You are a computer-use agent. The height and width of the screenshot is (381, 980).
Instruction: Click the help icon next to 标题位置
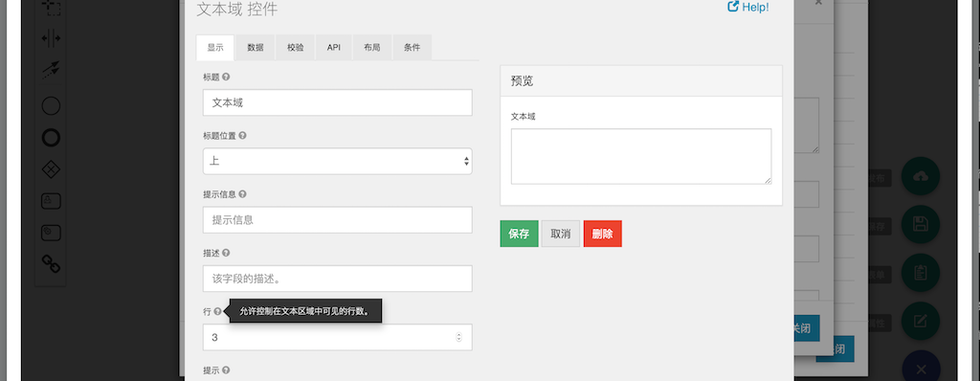tap(242, 135)
